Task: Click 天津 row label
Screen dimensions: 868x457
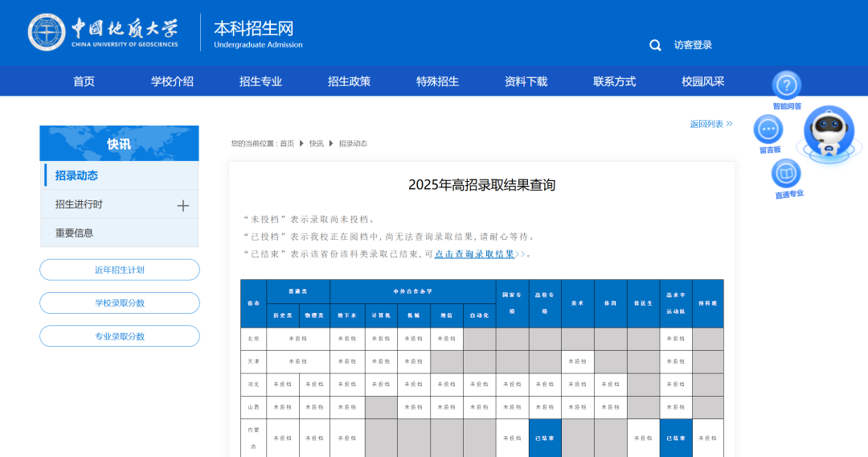Action: (x=253, y=361)
